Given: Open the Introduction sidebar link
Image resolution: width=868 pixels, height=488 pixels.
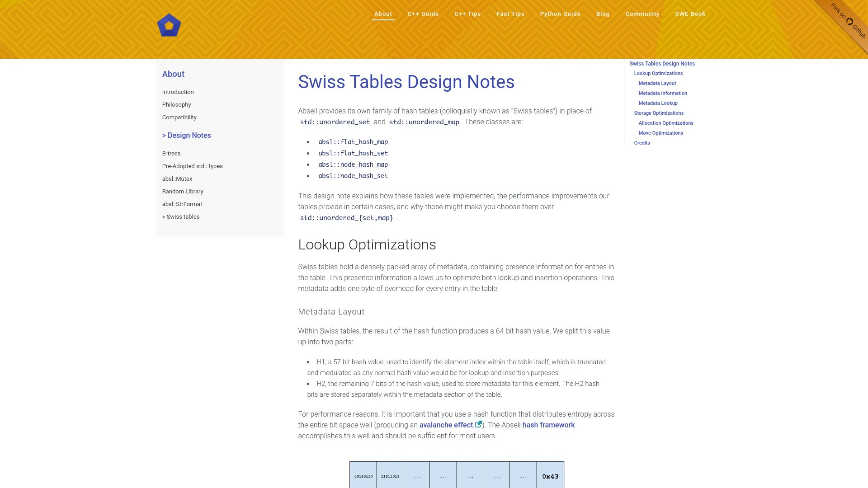Looking at the screenshot, I should point(178,92).
